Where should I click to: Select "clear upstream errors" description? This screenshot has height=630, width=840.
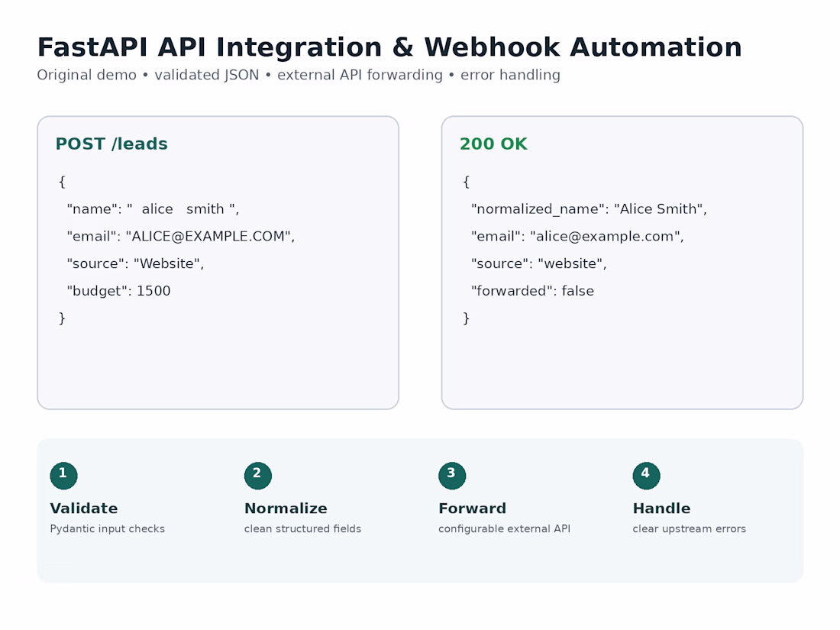tap(689, 528)
